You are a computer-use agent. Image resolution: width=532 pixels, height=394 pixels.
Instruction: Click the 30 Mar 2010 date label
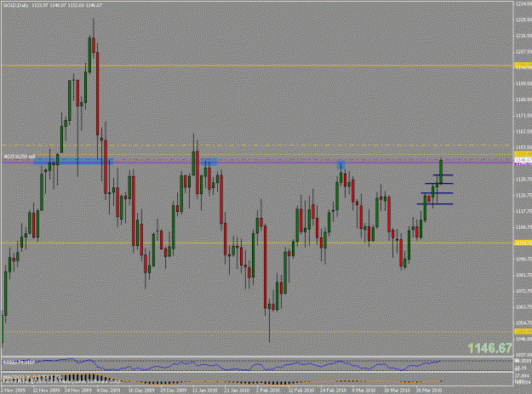(428, 391)
